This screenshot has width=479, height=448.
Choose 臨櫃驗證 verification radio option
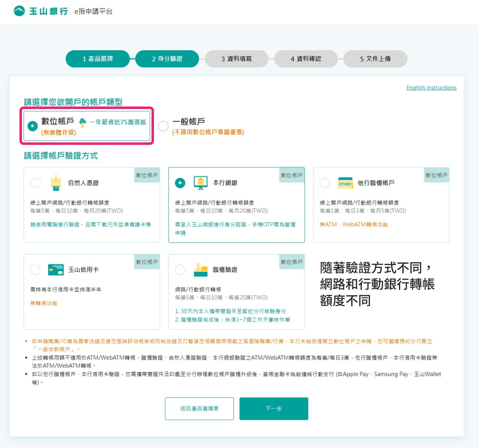tap(180, 269)
